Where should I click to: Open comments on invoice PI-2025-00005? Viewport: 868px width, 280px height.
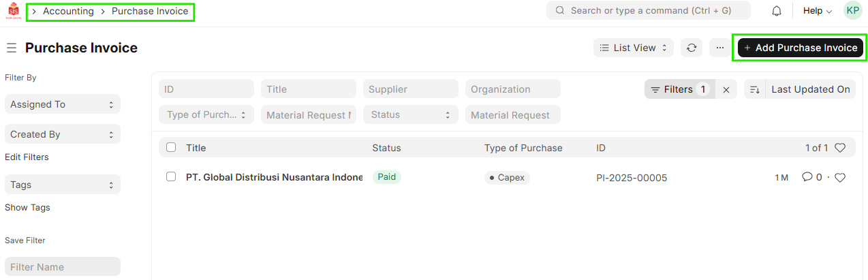click(x=811, y=177)
